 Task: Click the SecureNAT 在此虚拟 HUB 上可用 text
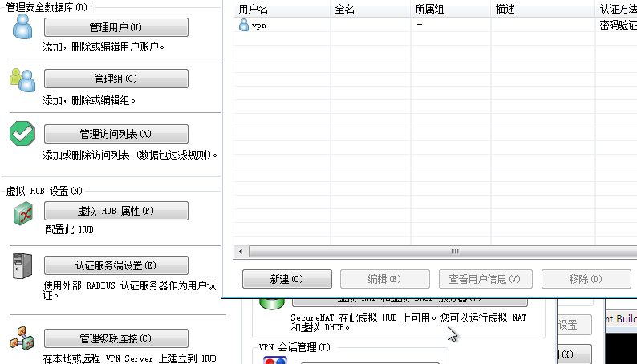408,322
